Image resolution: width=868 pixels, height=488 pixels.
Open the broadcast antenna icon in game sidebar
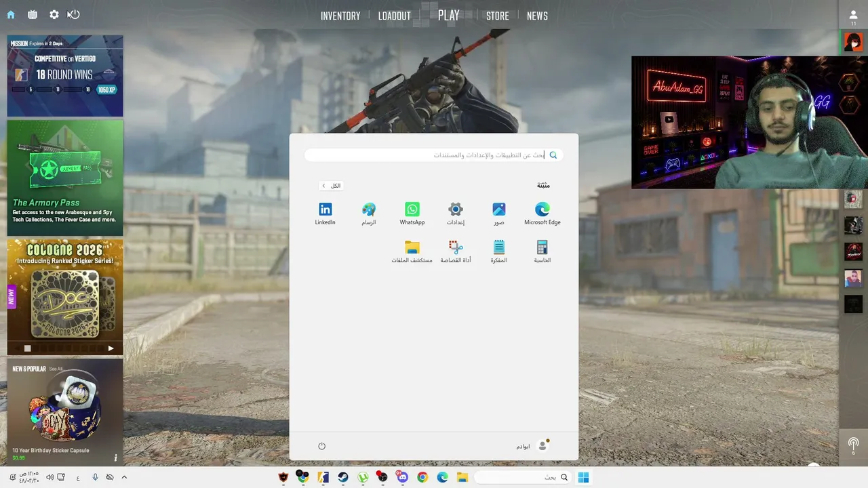853,445
